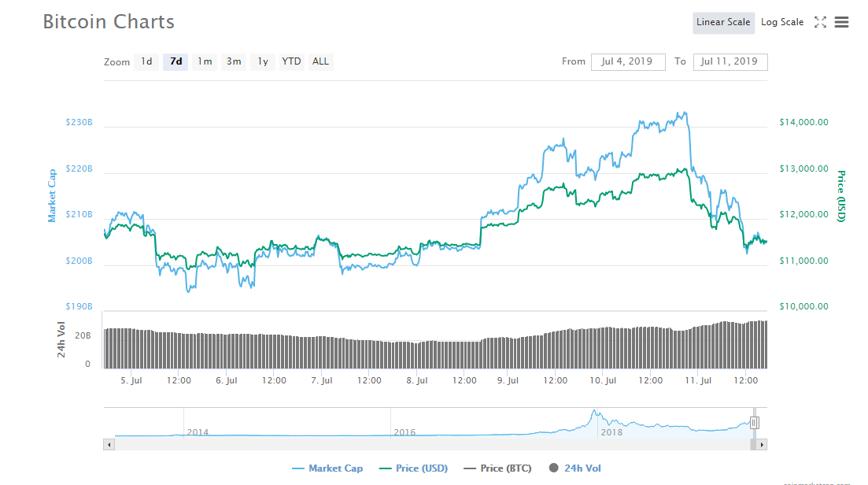This screenshot has width=868, height=485.
Task: Open the chart hamburger menu
Action: 841,22
